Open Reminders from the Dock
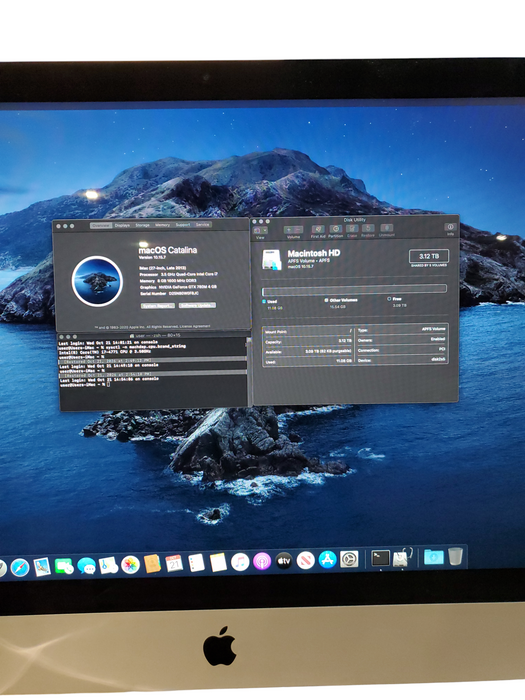This screenshot has width=525, height=700. pyautogui.click(x=196, y=563)
